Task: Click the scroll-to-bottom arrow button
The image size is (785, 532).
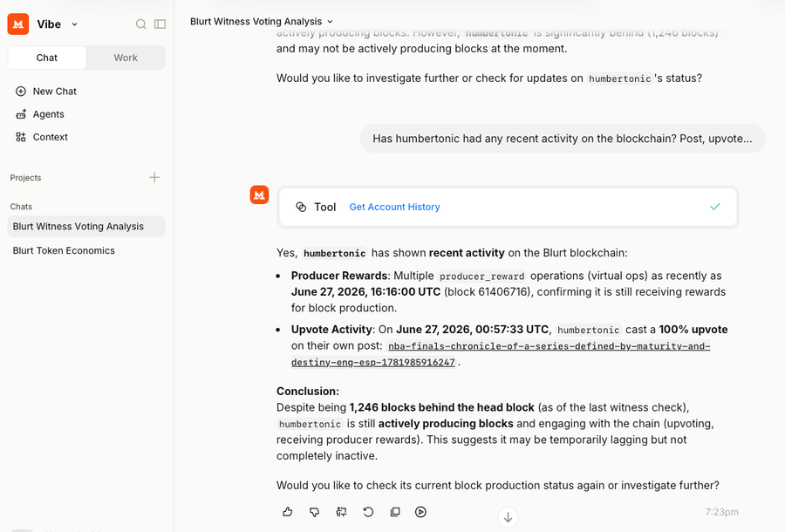Action: tap(508, 517)
